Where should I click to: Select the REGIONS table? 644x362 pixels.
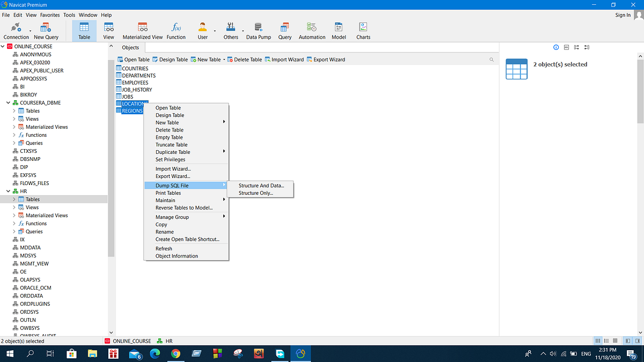click(131, 110)
